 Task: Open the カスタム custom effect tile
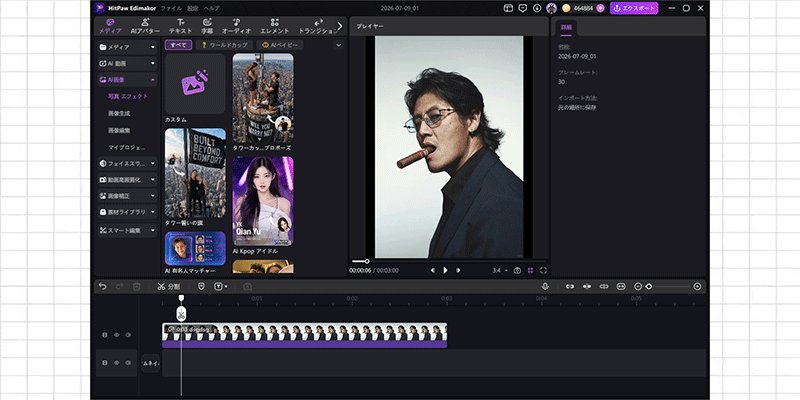click(x=195, y=84)
